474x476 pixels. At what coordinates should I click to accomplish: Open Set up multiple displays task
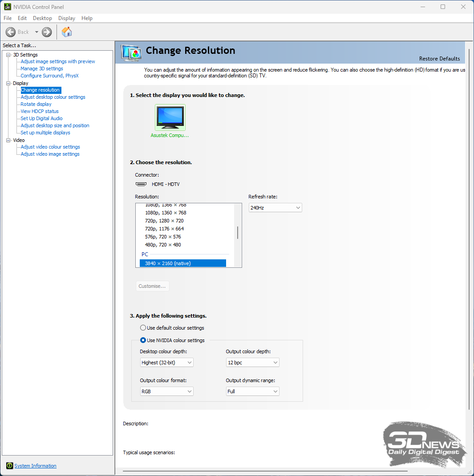pyautogui.click(x=45, y=133)
